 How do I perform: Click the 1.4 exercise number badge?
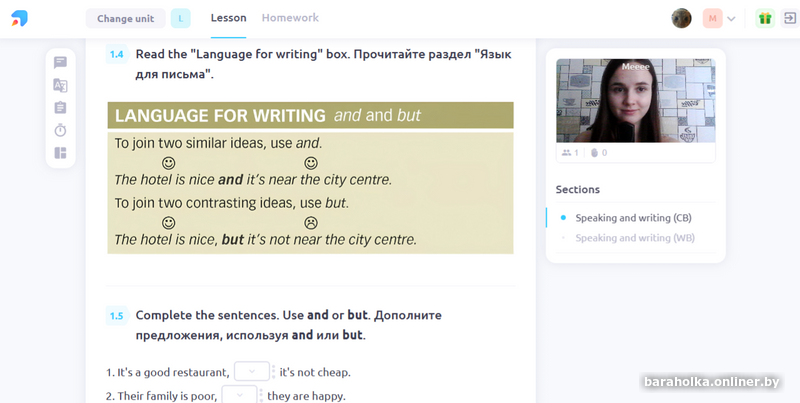(117, 55)
